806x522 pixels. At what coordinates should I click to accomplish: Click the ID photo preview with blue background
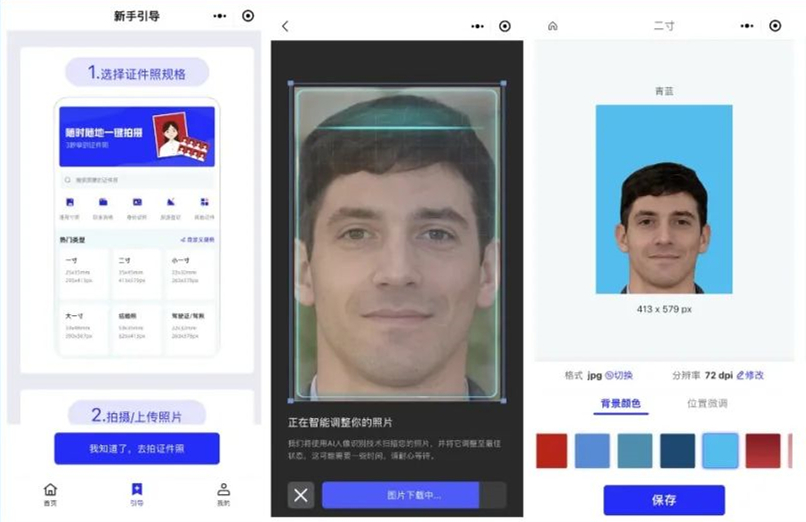(x=664, y=199)
